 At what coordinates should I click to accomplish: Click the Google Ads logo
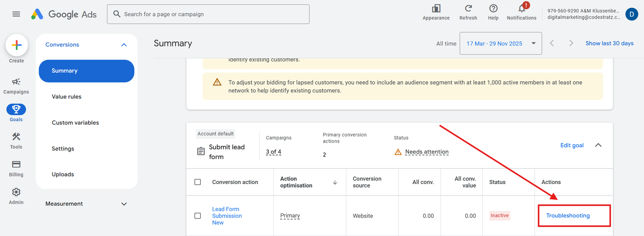tap(64, 14)
